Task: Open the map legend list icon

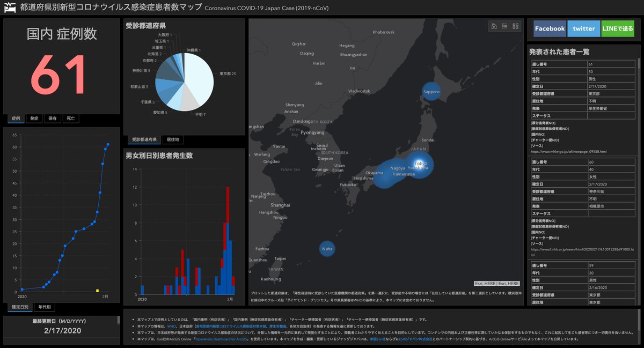Action: click(x=504, y=26)
